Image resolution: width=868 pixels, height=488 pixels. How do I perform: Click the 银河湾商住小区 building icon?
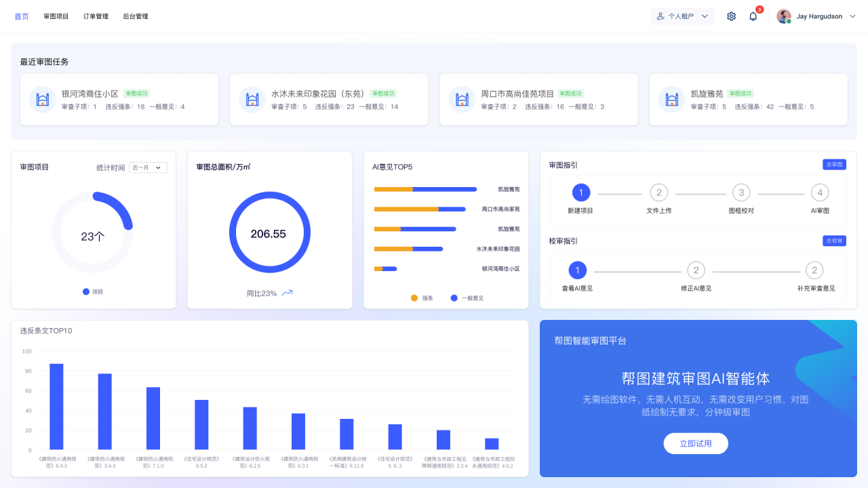point(43,100)
